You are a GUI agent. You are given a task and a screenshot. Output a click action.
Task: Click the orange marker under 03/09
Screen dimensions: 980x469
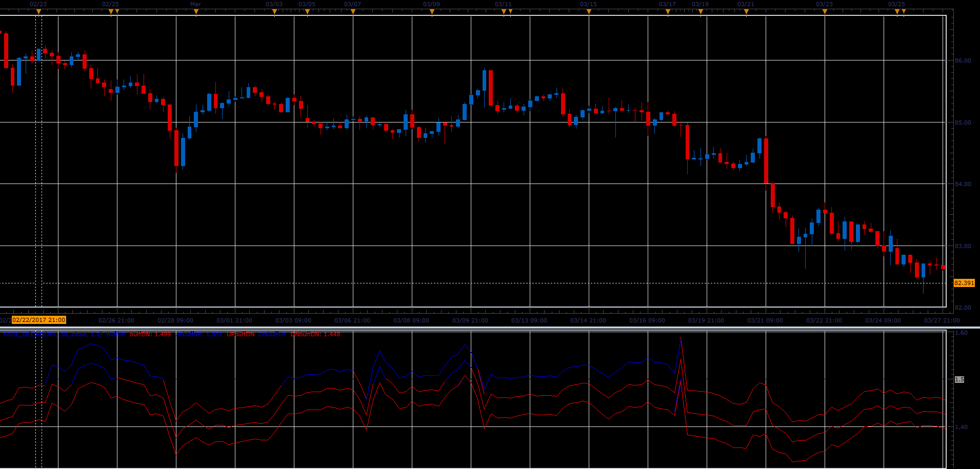pos(432,12)
